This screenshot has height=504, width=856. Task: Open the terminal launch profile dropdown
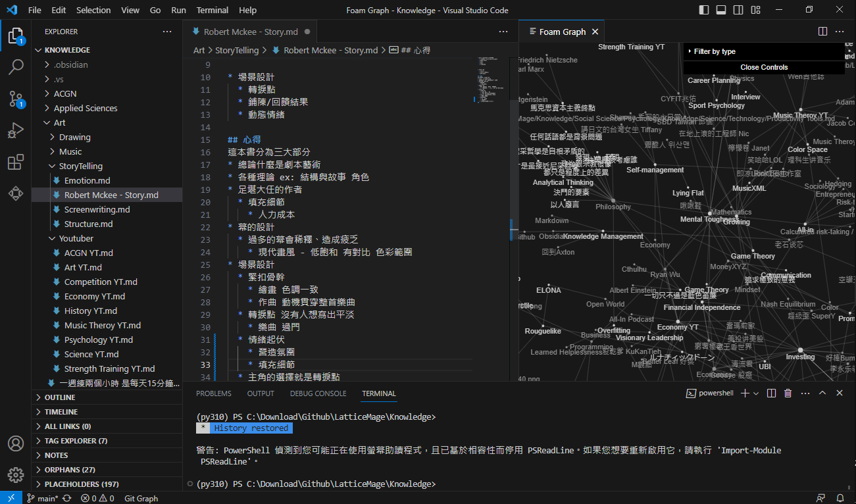click(757, 393)
